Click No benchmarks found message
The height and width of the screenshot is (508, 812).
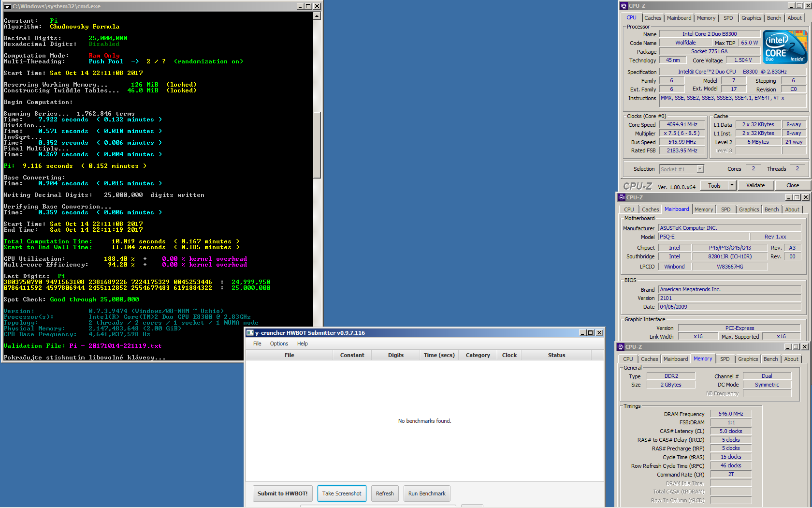tap(424, 421)
